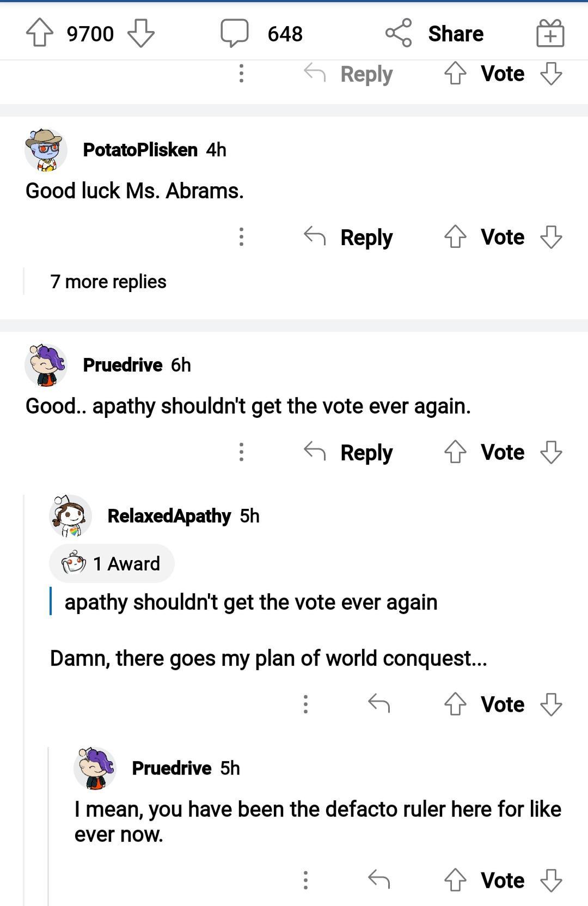Downvote Pruedrive's apathy comment
The image size is (588, 906).
[x=552, y=452]
